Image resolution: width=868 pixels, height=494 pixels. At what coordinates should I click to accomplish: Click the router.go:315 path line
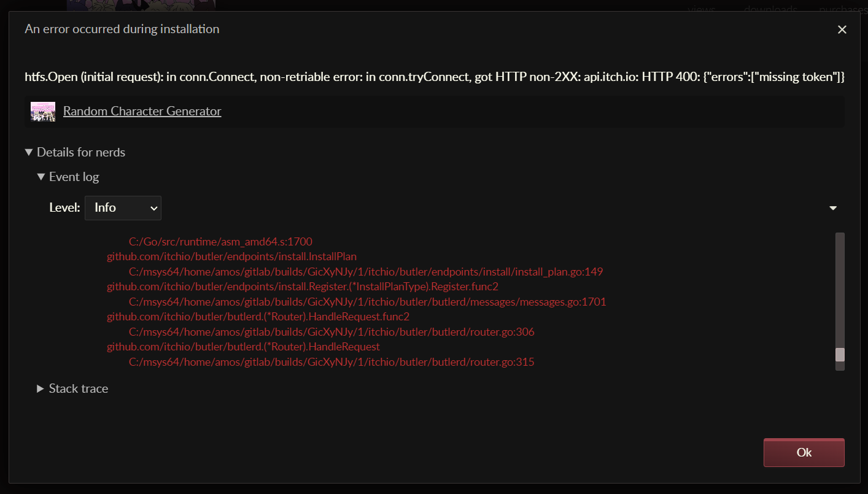[331, 362]
